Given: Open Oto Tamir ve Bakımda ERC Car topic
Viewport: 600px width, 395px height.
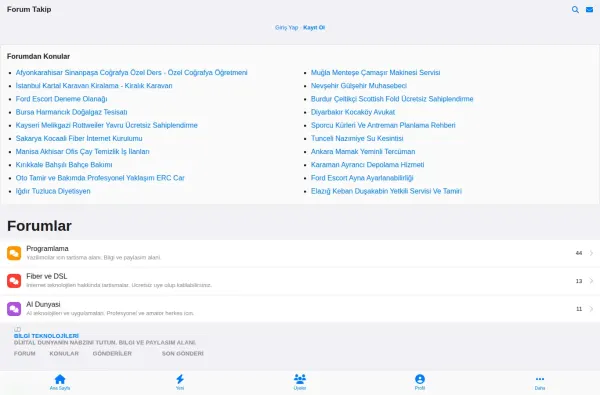Looking at the screenshot, I should 100,178.
